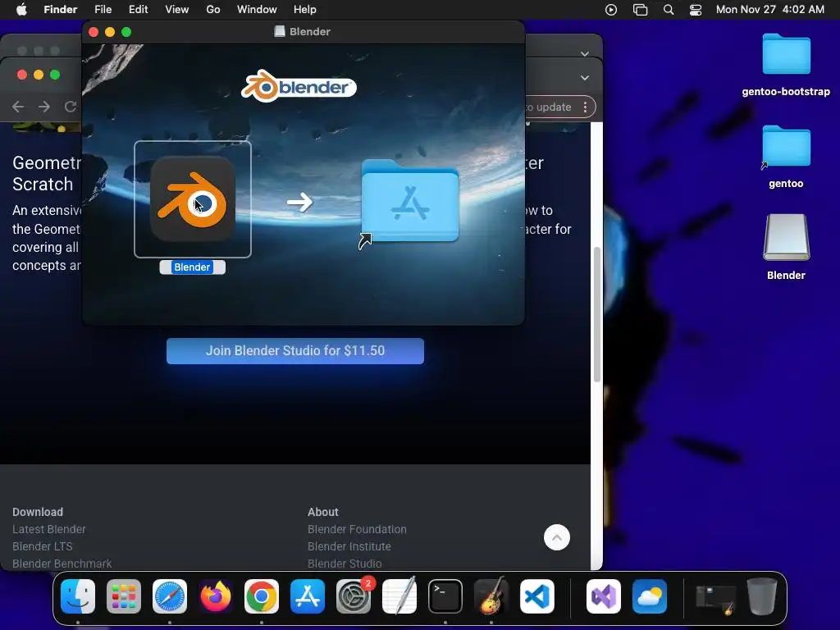Reload the page in browser window
The width and height of the screenshot is (840, 630).
point(71,107)
